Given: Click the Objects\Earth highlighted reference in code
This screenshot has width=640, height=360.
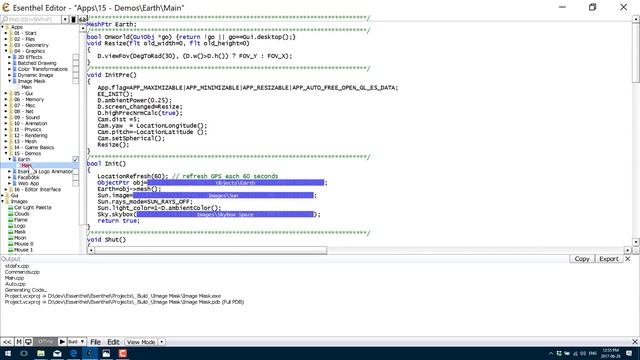Looking at the screenshot, I should tap(236, 183).
